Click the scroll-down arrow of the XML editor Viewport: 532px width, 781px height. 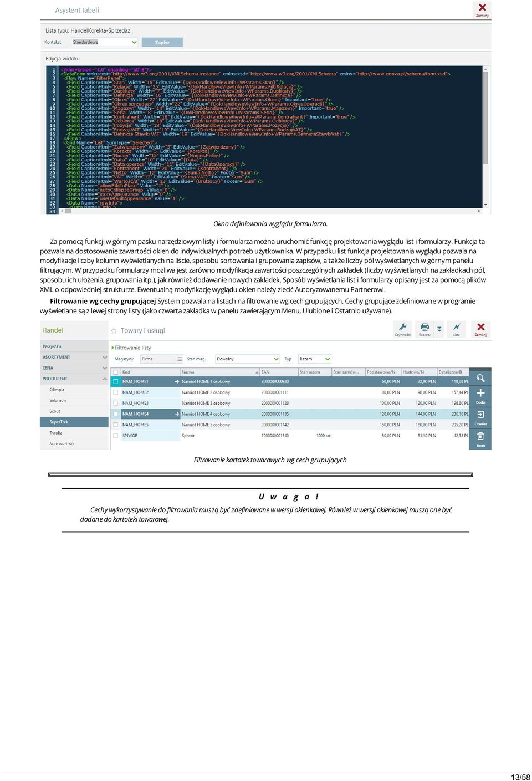tap(485, 205)
